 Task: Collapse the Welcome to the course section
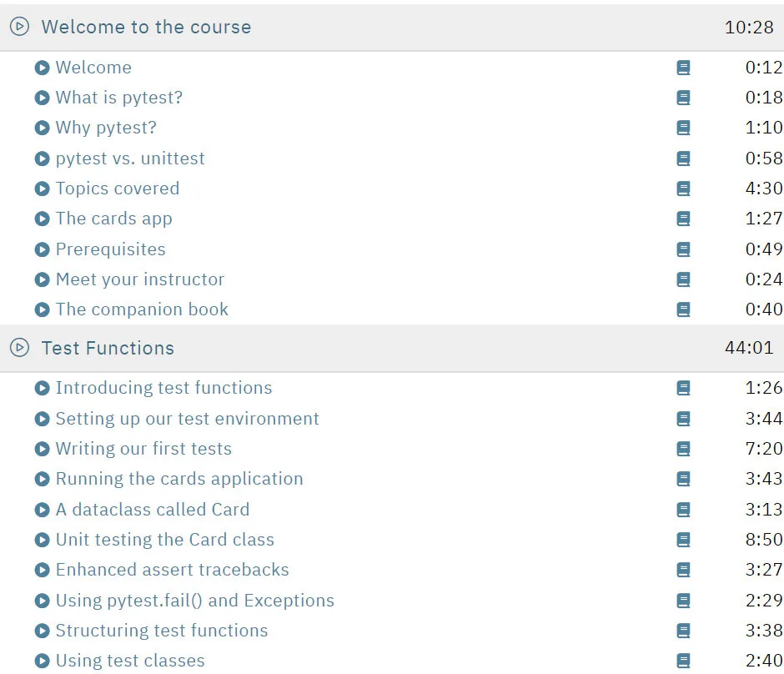pyautogui.click(x=392, y=27)
